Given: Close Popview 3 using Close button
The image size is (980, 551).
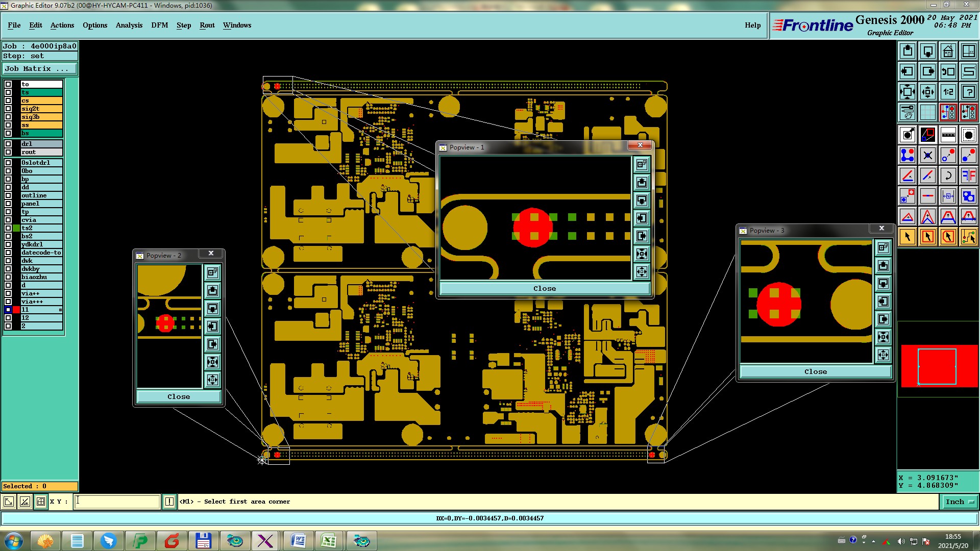Looking at the screenshot, I should click(x=815, y=371).
